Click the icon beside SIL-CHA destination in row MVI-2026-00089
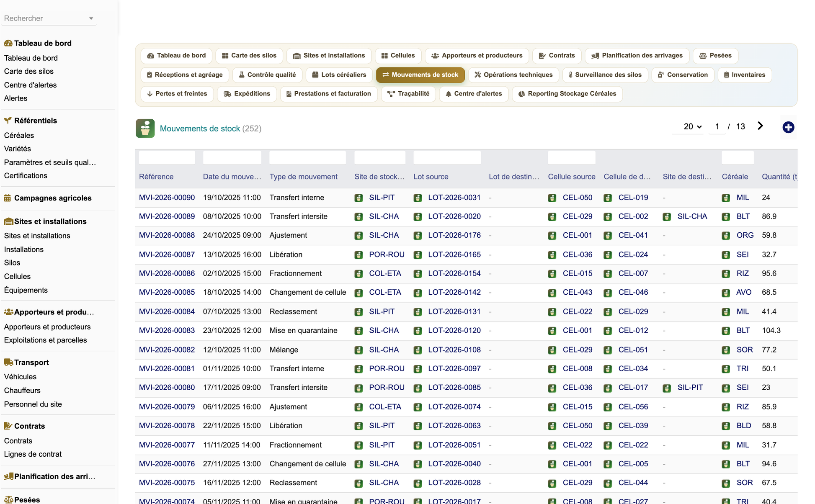Image resolution: width=815 pixels, height=504 pixels. pyautogui.click(x=667, y=217)
